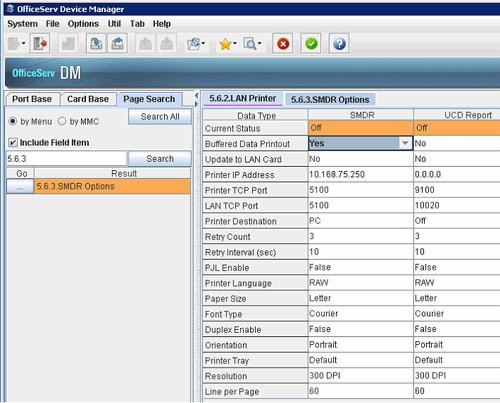
Task: Expand the arrow beside the star icon
Action: (235, 44)
